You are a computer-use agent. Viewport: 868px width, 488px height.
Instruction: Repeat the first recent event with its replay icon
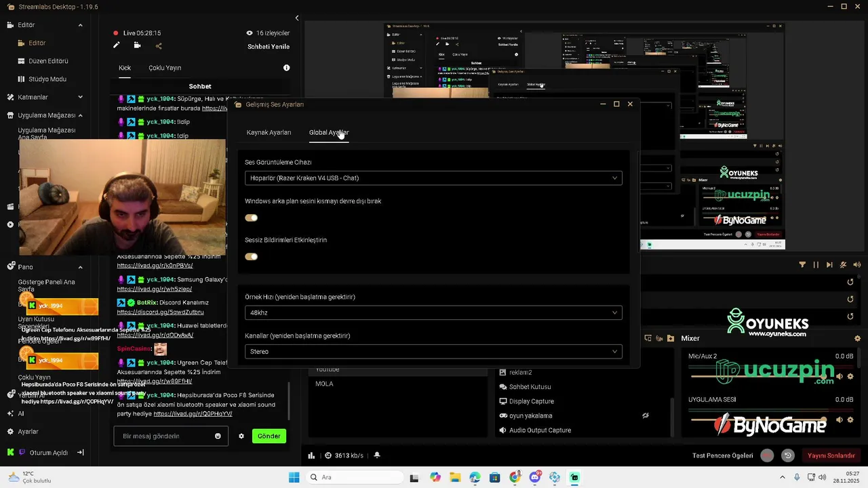point(850,282)
